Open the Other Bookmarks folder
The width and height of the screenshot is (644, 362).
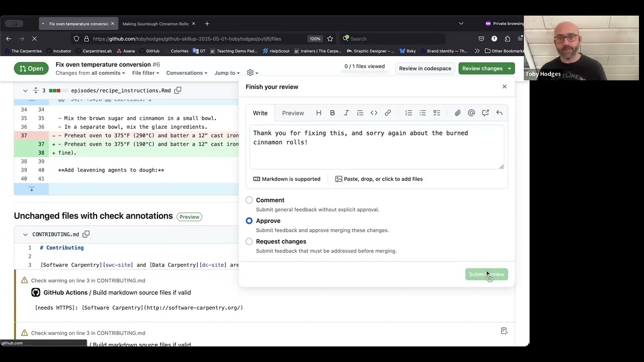coord(504,51)
